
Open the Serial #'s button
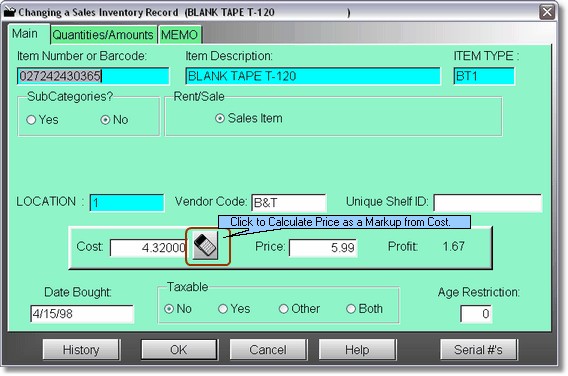[479, 350]
